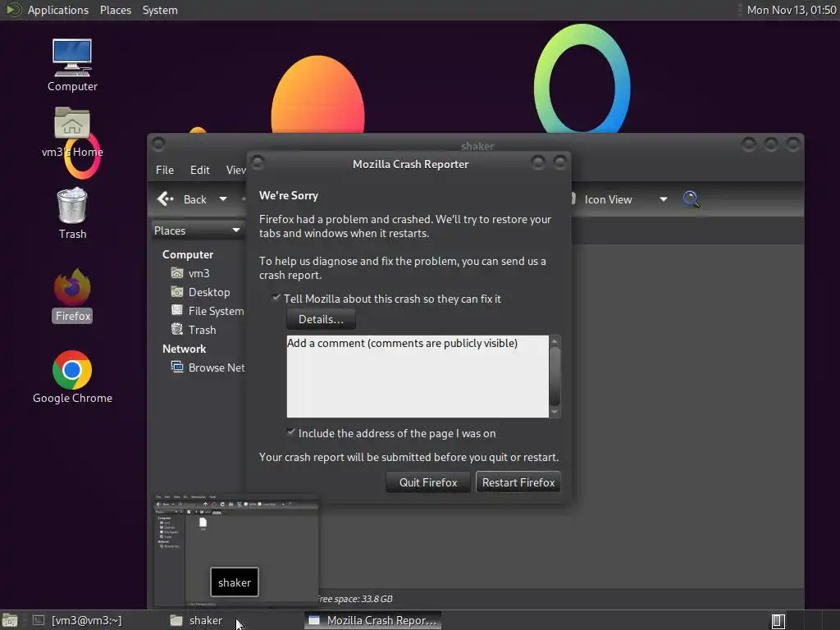Open the File menu in shaker window

(165, 170)
